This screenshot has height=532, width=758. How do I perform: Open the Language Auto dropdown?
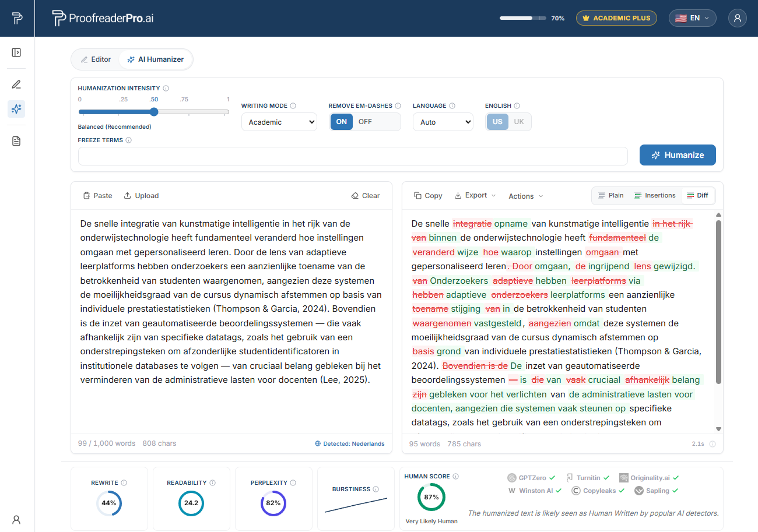click(x=443, y=122)
